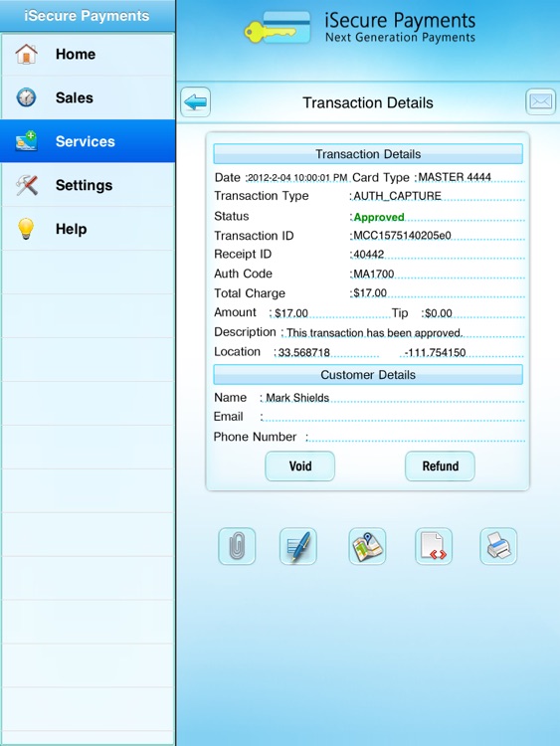Click the name Mark Shields
Screen dimensions: 560x746
click(x=297, y=397)
